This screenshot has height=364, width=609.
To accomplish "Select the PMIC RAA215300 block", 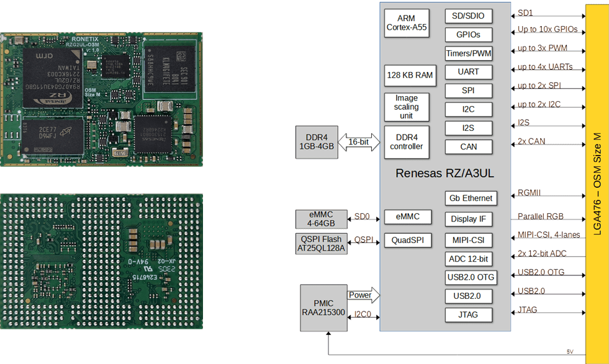I will [x=323, y=308].
